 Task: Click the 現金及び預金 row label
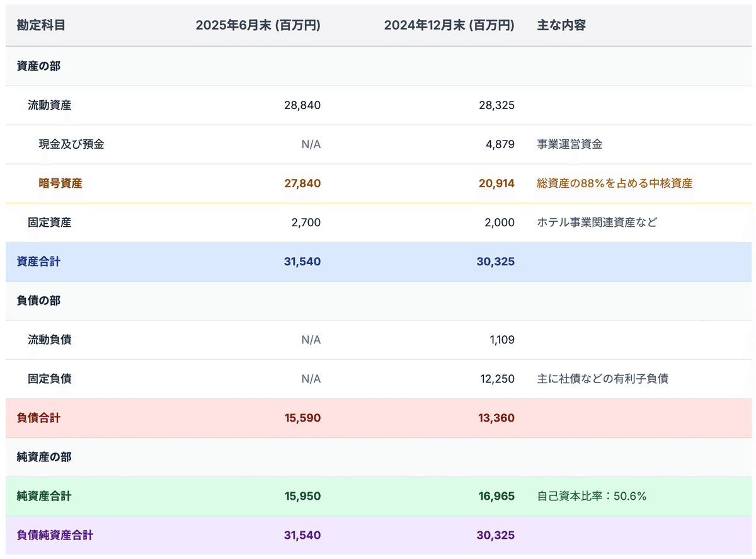pos(71,144)
